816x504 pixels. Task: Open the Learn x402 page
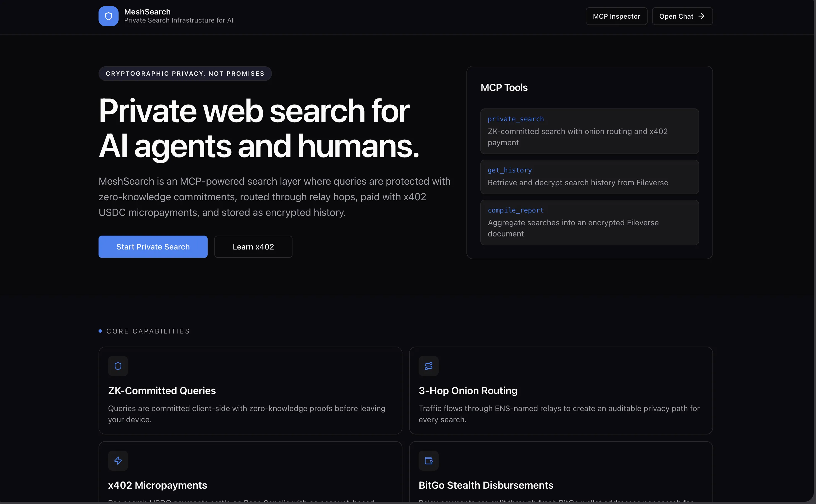(x=253, y=247)
